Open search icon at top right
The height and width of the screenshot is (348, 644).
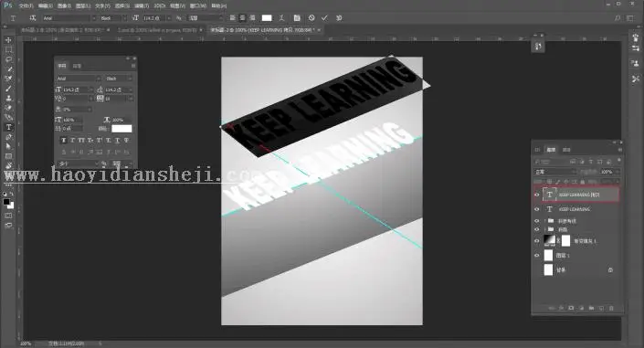618,18
